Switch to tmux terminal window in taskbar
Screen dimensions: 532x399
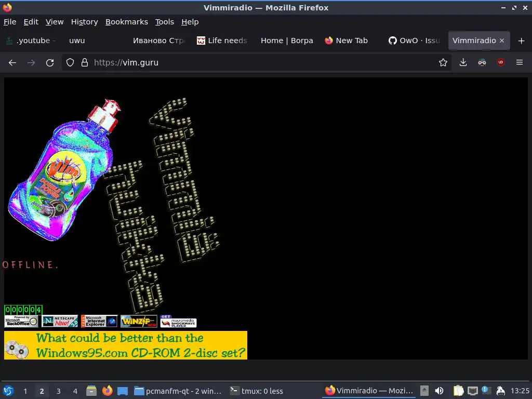tap(257, 391)
